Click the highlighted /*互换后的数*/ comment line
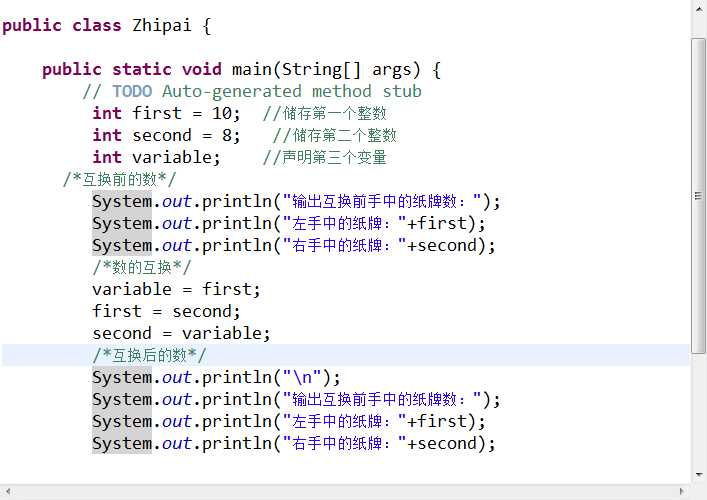Viewport: 707px width, 500px height. click(149, 355)
